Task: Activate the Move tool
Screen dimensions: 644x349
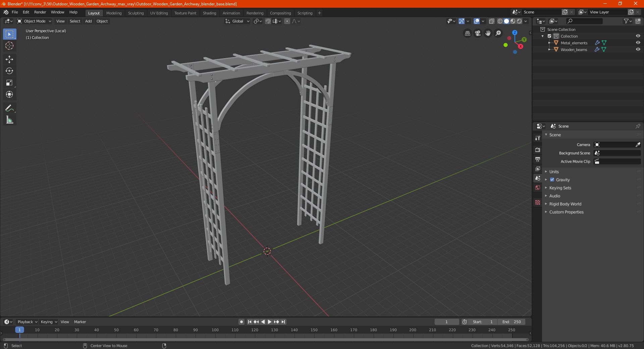Action: coord(9,59)
